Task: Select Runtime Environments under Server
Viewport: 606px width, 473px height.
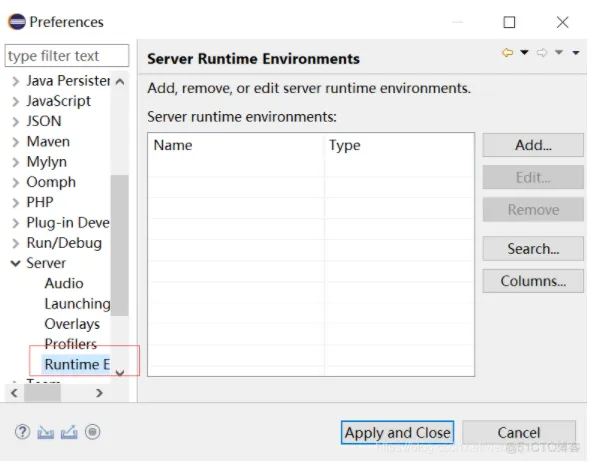Action: 76,364
